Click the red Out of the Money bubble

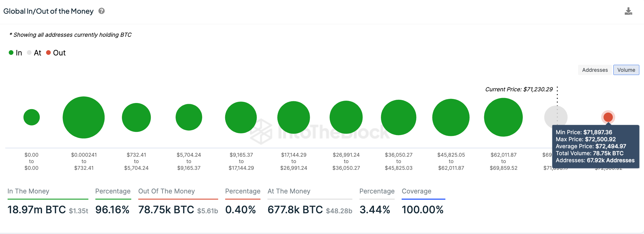pos(608,117)
